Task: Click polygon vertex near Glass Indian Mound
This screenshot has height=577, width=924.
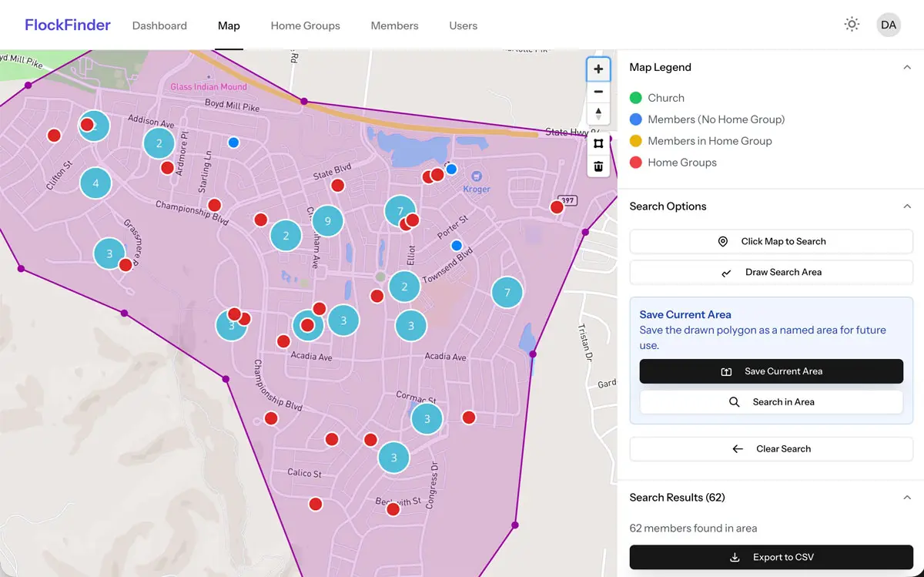Action: coord(304,101)
